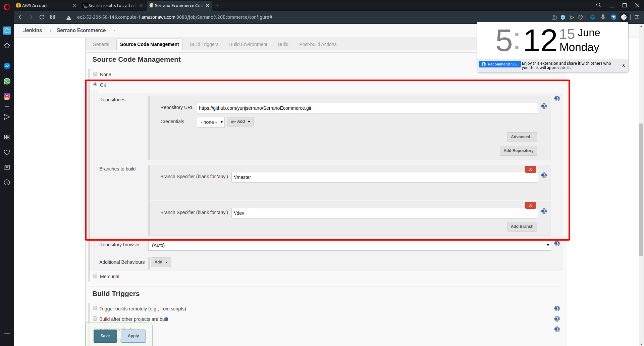Enable Trigger builds remotely checkbox
This screenshot has height=346, width=644.
(95, 308)
